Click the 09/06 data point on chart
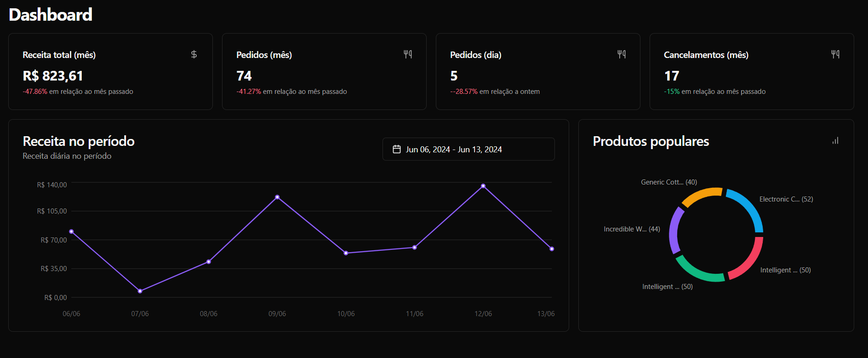Image resolution: width=868 pixels, height=358 pixels. pos(277,197)
